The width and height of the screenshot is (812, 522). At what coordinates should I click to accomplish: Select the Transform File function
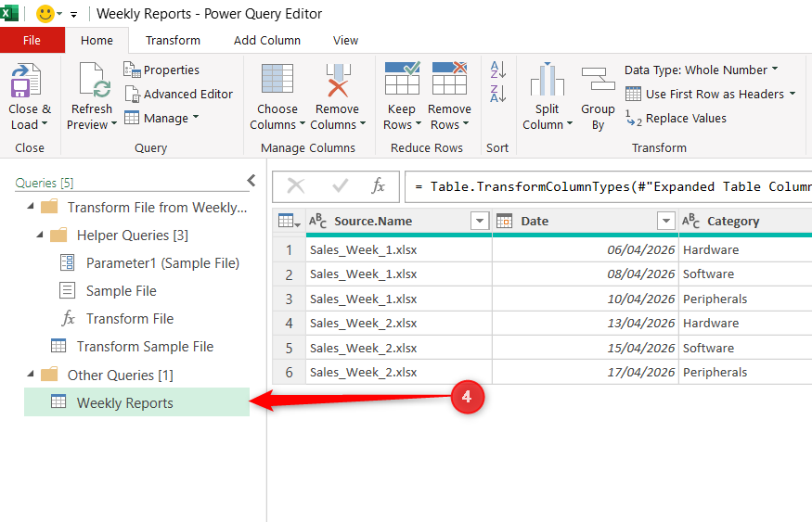point(118,319)
